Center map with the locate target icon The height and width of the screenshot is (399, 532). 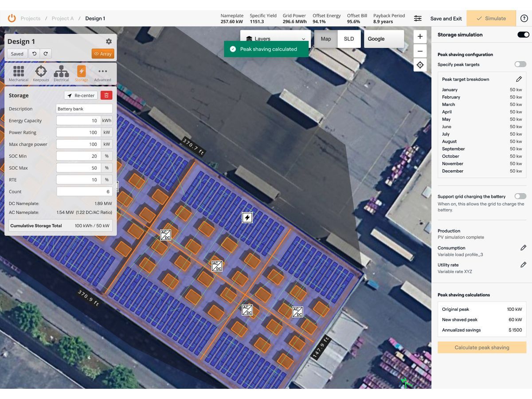click(x=420, y=65)
